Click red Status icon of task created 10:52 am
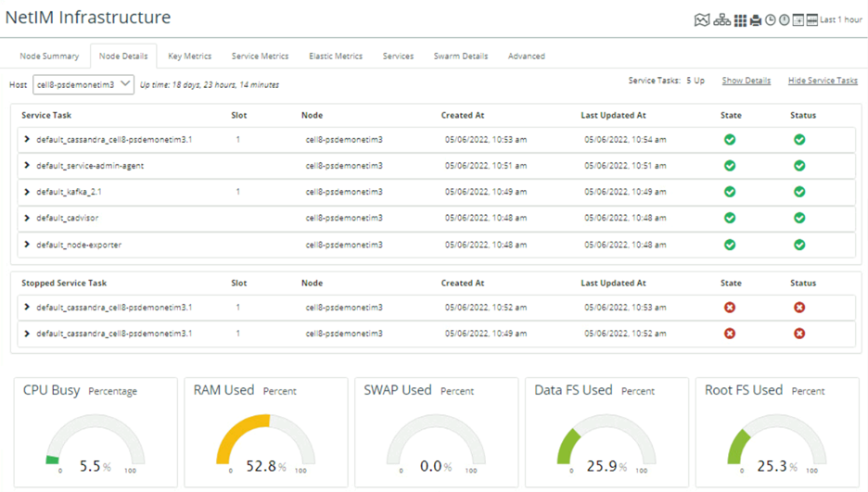 [798, 308]
